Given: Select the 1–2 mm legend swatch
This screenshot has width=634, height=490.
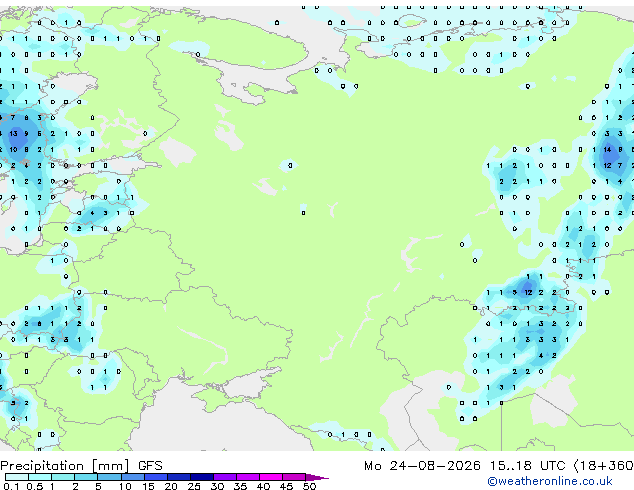Looking at the screenshot, I should pos(63,477).
